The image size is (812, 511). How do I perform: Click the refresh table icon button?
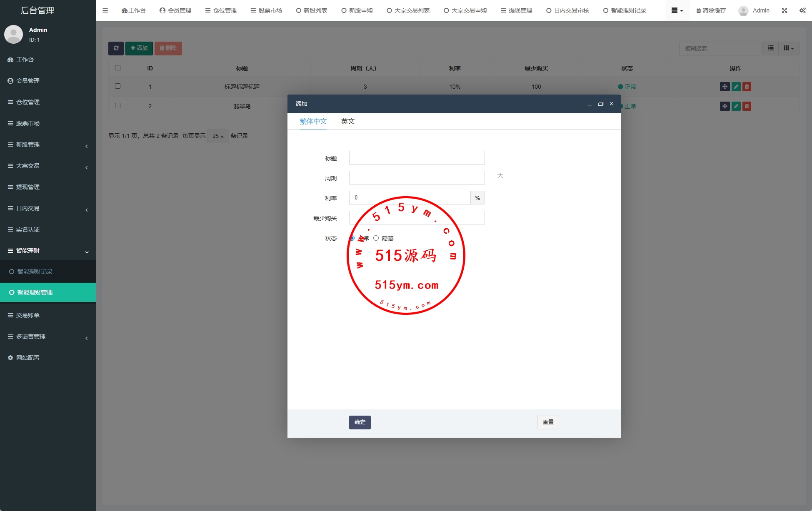(x=116, y=48)
